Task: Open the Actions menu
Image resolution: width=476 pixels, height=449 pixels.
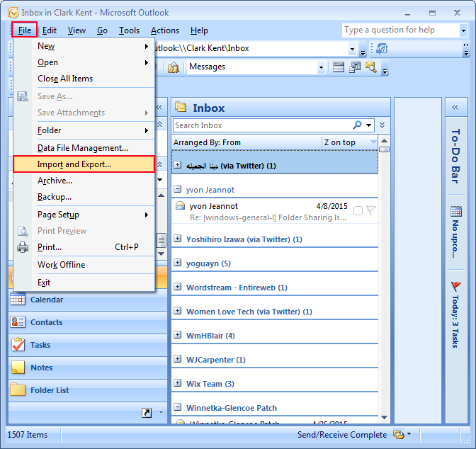Action: pyautogui.click(x=165, y=30)
